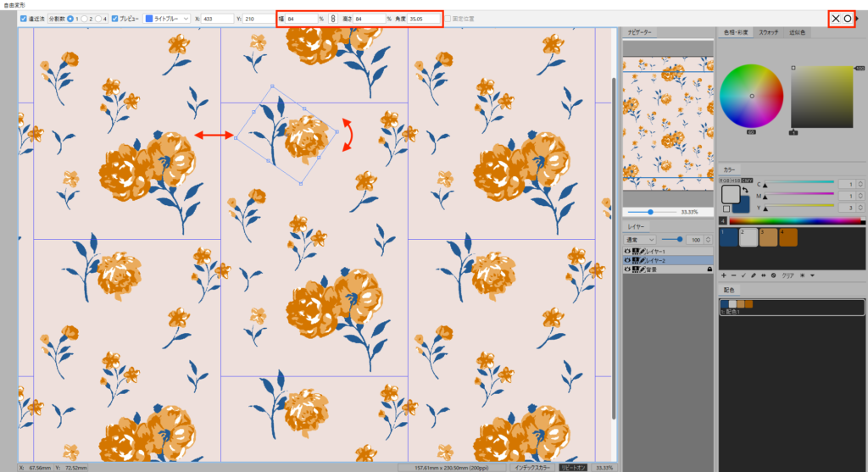Switch color mode to CMY

(748, 180)
